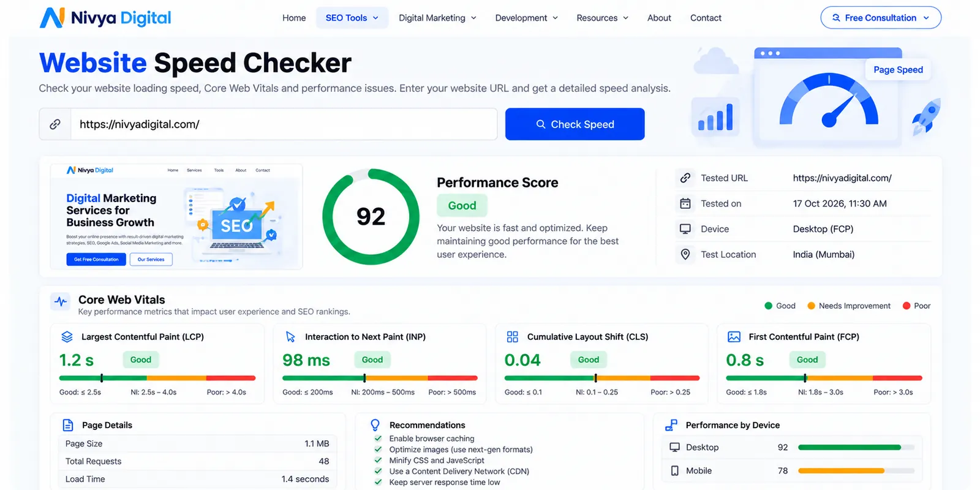
Task: Click checkmark beside Use a Content Delivery Network
Action: coord(378,472)
